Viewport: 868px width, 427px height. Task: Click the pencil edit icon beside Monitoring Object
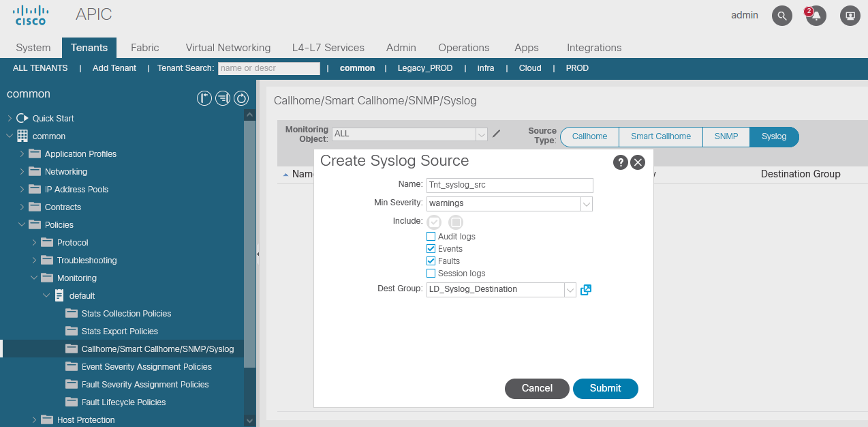(x=497, y=134)
